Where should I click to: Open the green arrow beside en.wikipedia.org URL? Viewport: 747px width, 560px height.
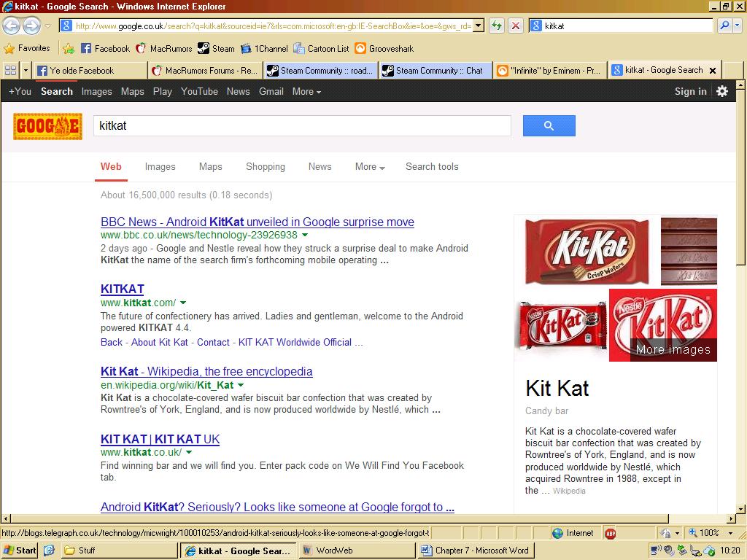[241, 385]
